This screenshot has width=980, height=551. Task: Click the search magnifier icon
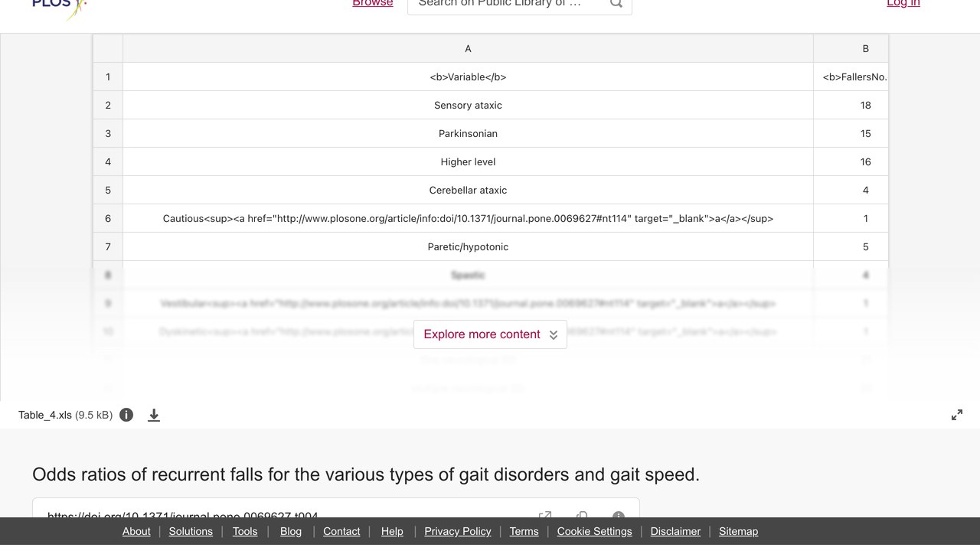616,4
